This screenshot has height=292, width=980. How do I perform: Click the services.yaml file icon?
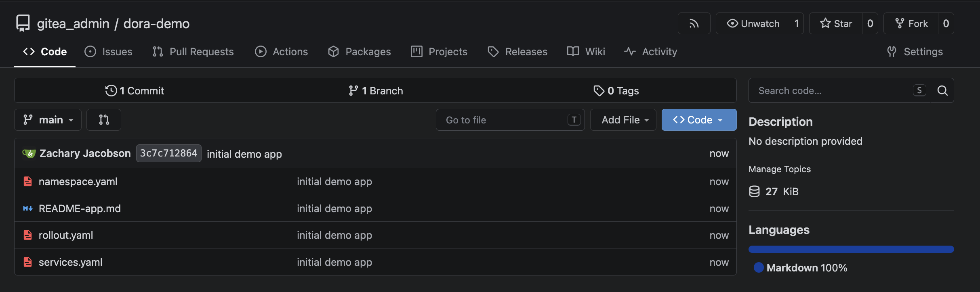[27, 262]
